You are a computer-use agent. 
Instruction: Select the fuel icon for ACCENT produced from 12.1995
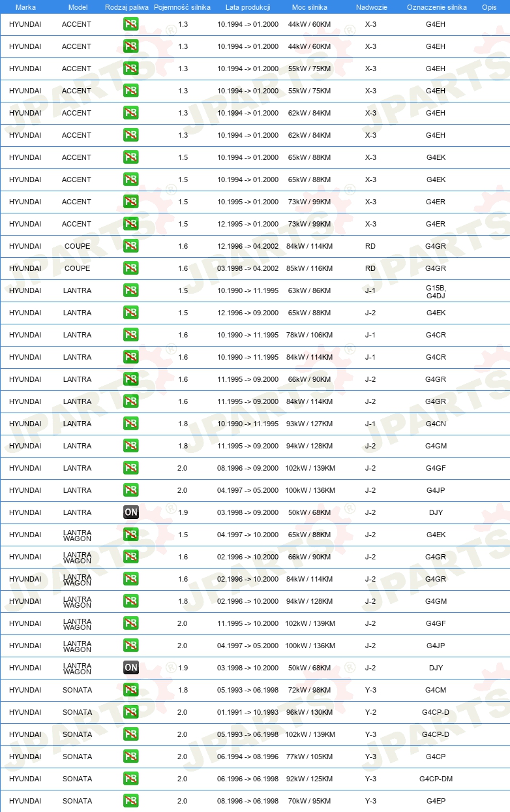pyautogui.click(x=131, y=224)
